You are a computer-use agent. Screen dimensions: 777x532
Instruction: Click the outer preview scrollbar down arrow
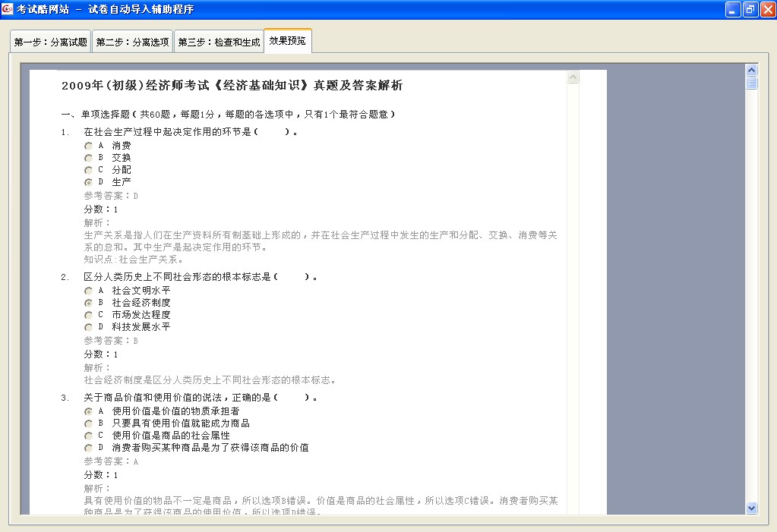[752, 508]
